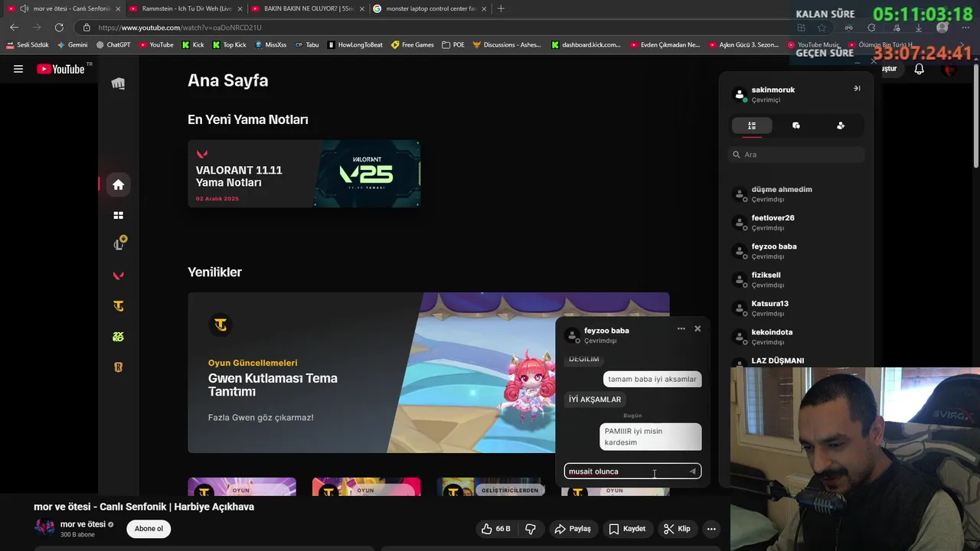Open the dashboard.kick.com bookmark
Image resolution: width=980 pixels, height=551 pixels.
(x=586, y=45)
